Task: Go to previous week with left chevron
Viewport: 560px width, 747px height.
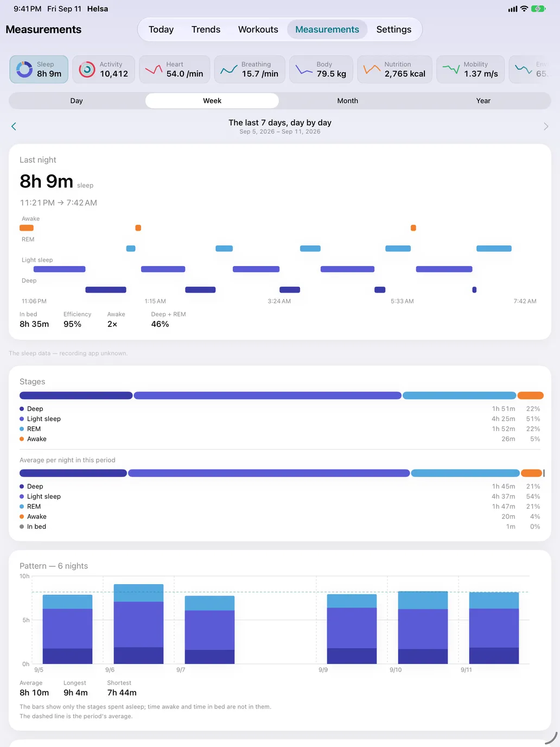Action: [14, 126]
